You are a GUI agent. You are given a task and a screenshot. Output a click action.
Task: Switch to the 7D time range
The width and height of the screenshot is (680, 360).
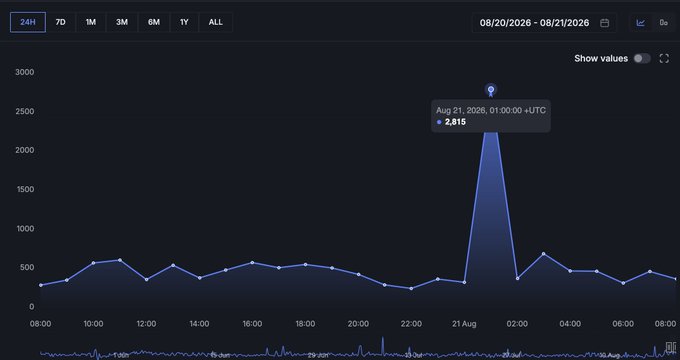61,22
